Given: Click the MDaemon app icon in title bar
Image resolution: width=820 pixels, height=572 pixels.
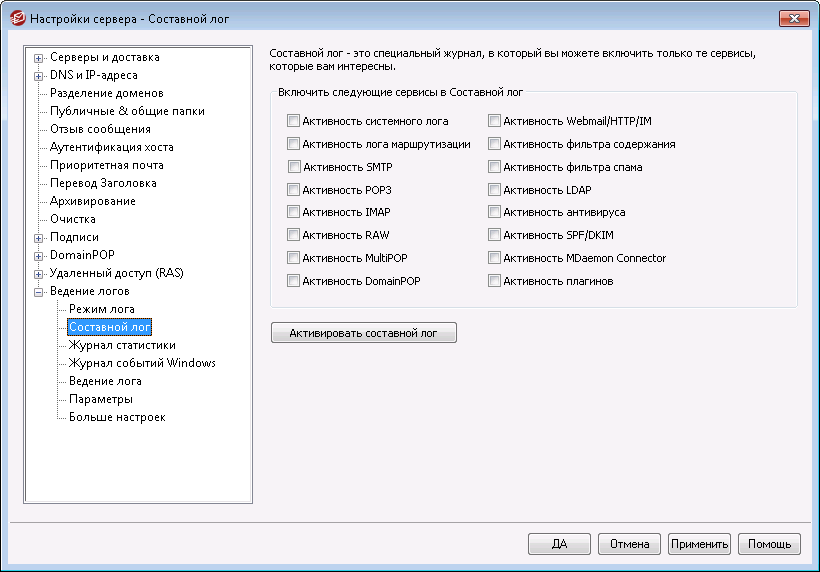Looking at the screenshot, I should tap(18, 19).
